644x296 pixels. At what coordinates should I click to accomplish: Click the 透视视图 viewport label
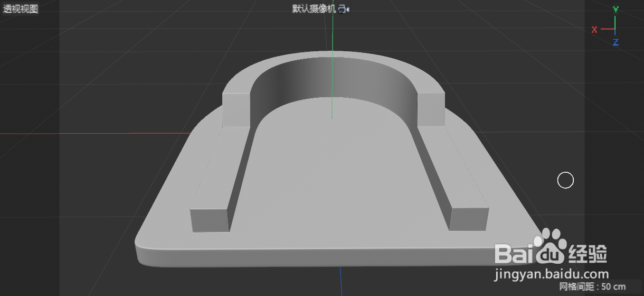click(21, 8)
